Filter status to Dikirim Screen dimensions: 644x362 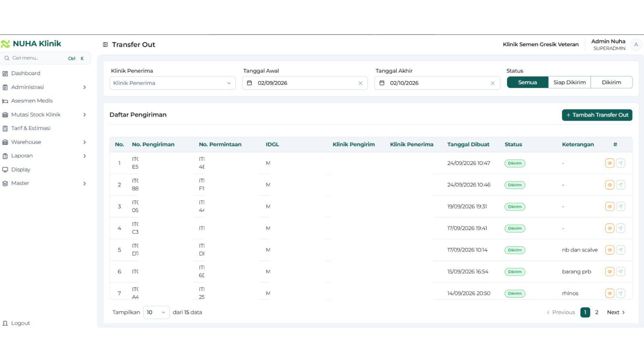(611, 82)
